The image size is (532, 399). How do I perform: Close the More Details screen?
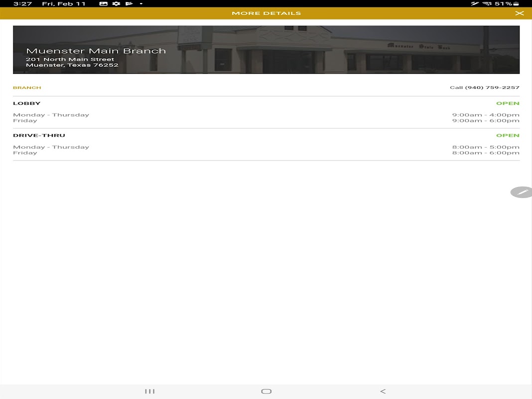[x=519, y=13]
